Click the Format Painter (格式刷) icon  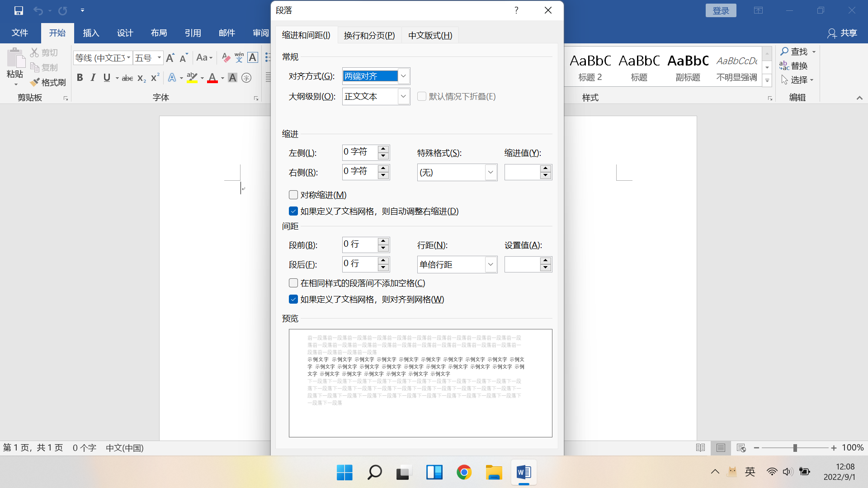pos(35,82)
